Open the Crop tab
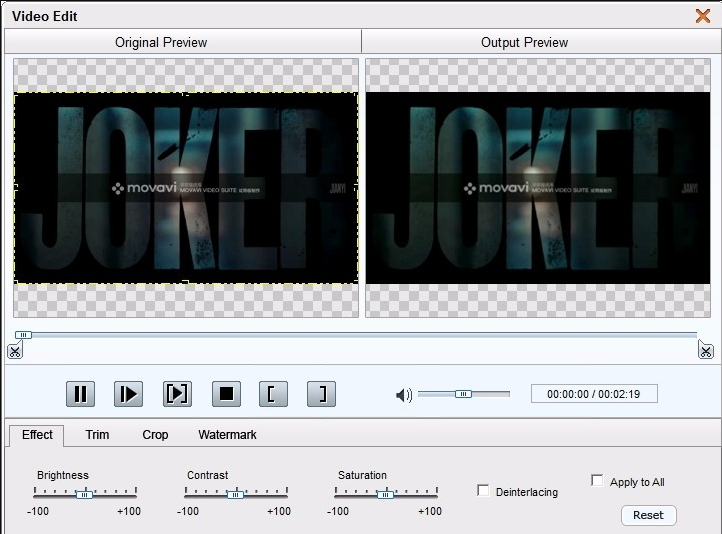The height and width of the screenshot is (534, 722). (x=155, y=435)
